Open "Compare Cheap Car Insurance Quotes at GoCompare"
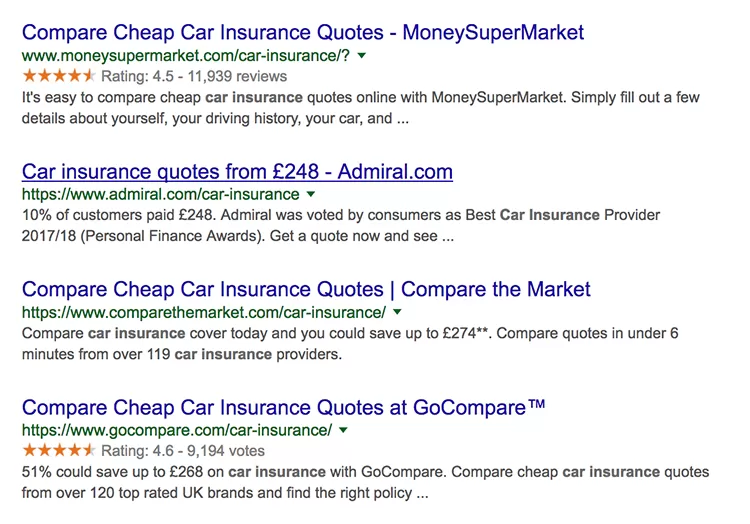Image resolution: width=750 pixels, height=524 pixels. 283,407
